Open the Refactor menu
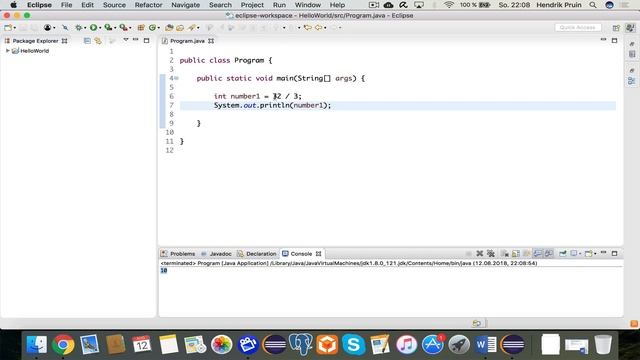Viewport: 640px width, 360px height. 149,5
